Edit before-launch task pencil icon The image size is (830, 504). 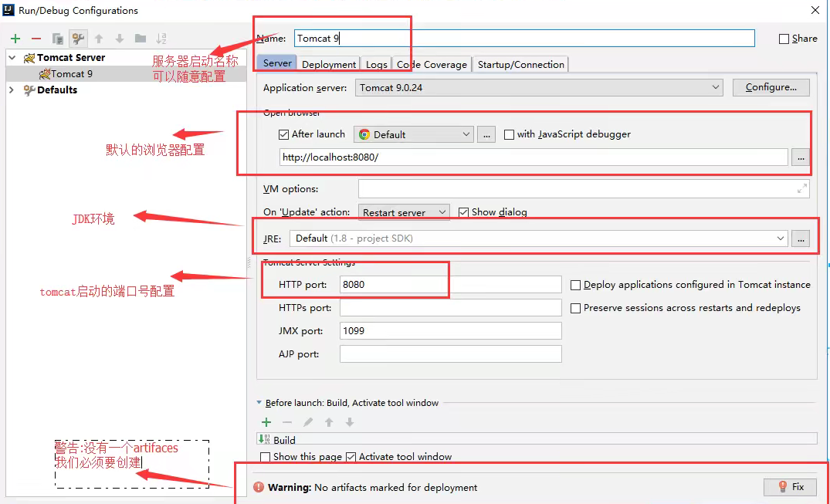click(x=308, y=422)
